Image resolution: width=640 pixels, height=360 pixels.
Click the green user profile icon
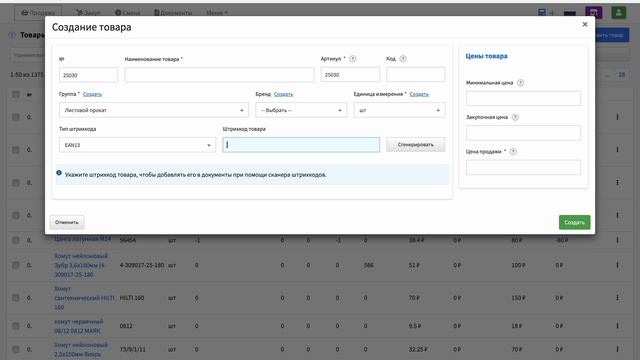tap(619, 13)
